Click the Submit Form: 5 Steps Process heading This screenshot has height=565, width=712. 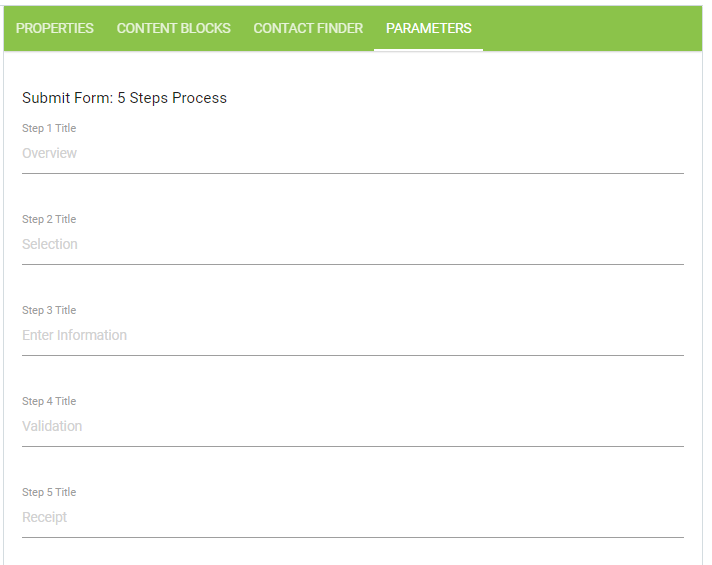pyautogui.click(x=124, y=98)
